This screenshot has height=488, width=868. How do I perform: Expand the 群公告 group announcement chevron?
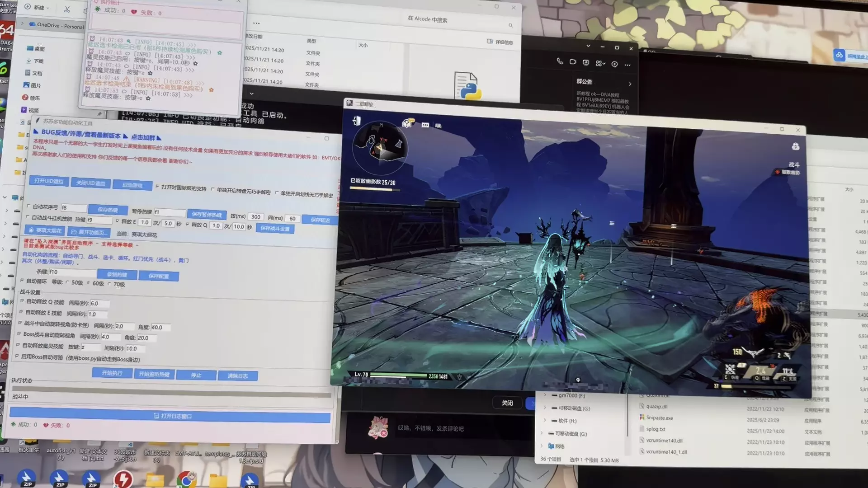630,84
